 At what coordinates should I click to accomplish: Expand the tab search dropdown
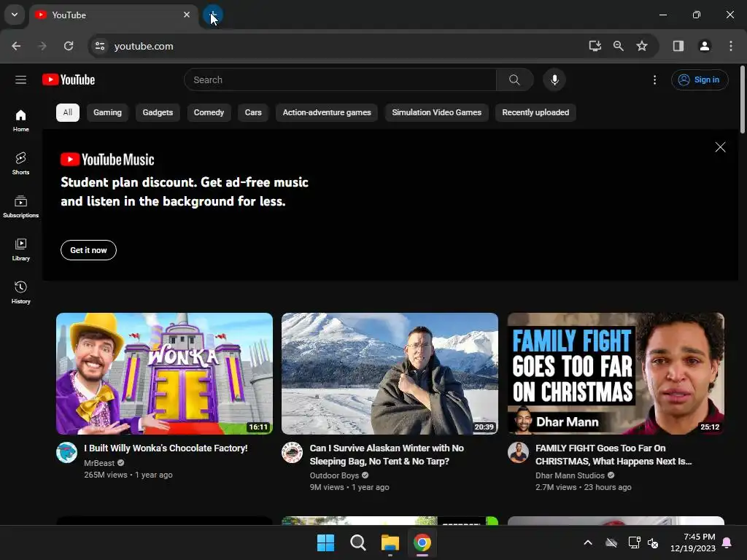tap(15, 15)
